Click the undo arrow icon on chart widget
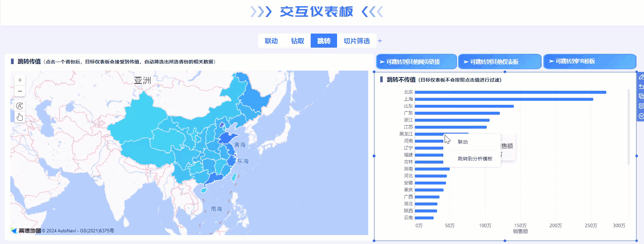Image resolution: width=644 pixels, height=244 pixels. pos(641,86)
